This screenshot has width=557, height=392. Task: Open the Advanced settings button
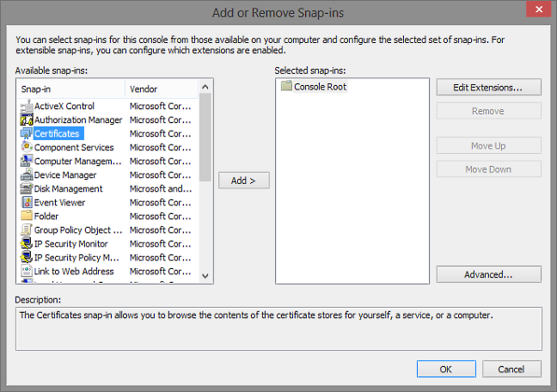[488, 275]
